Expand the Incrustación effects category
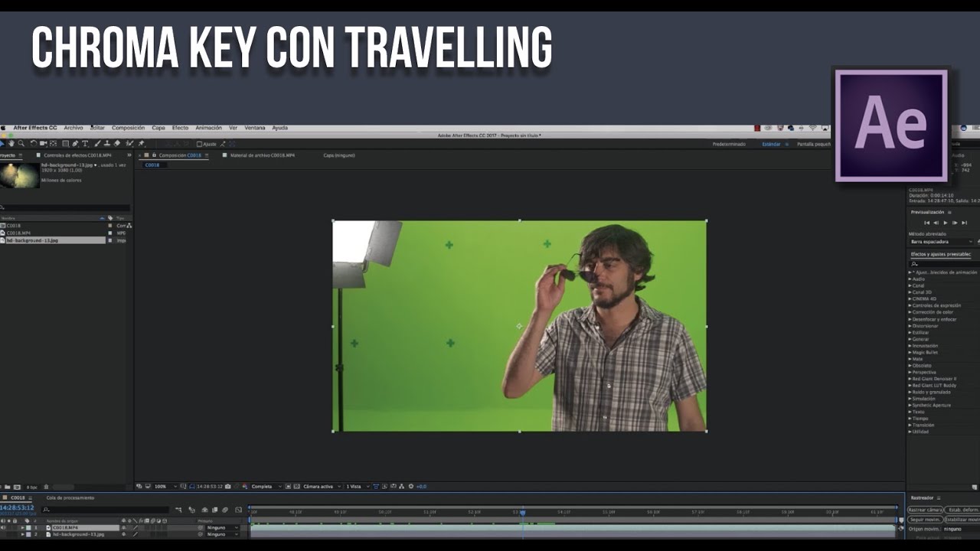 [x=911, y=346]
